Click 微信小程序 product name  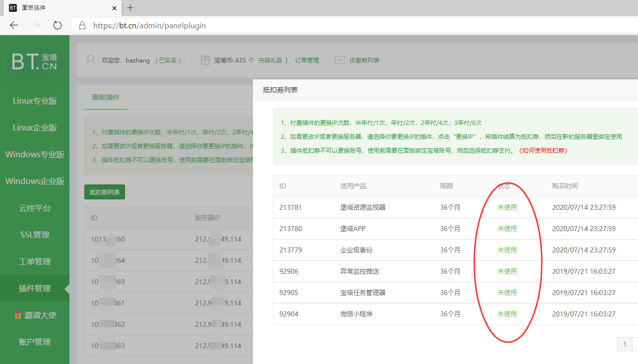[x=356, y=314]
